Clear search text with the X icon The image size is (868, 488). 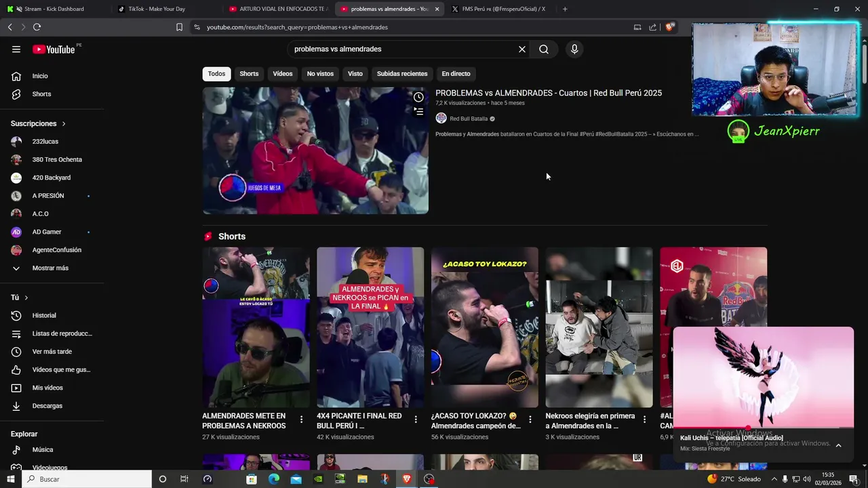point(522,49)
